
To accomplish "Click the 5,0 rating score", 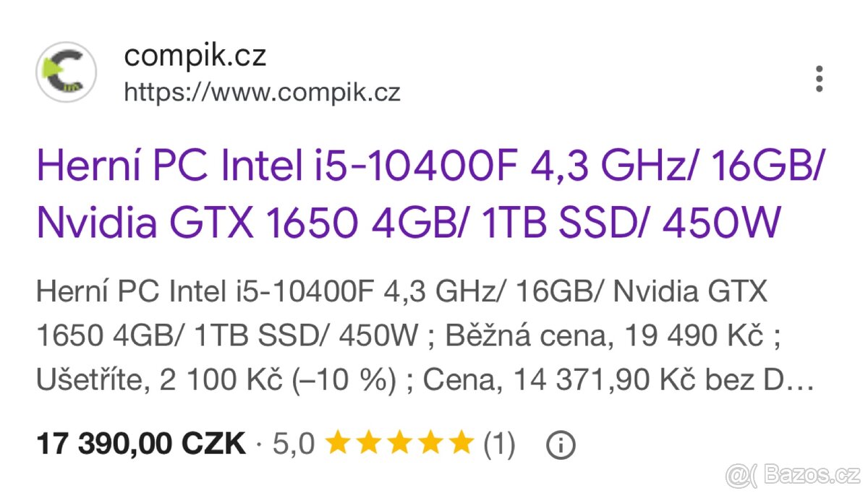I will click(294, 442).
